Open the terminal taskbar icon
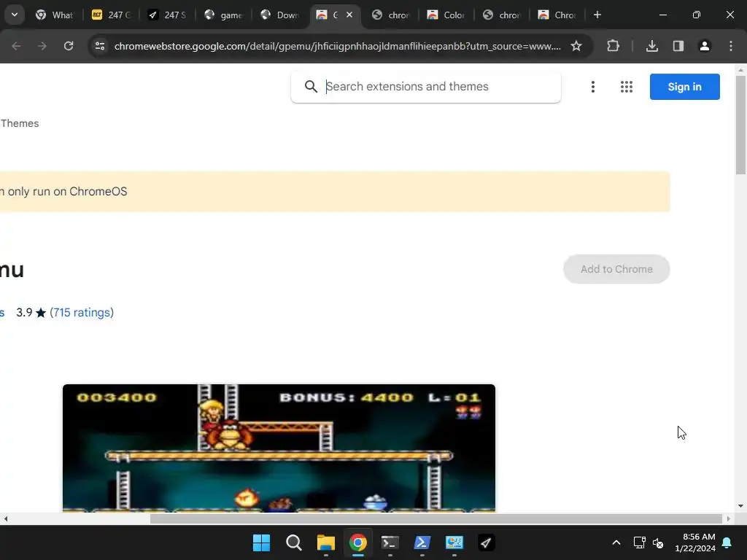The image size is (747, 560). click(390, 542)
